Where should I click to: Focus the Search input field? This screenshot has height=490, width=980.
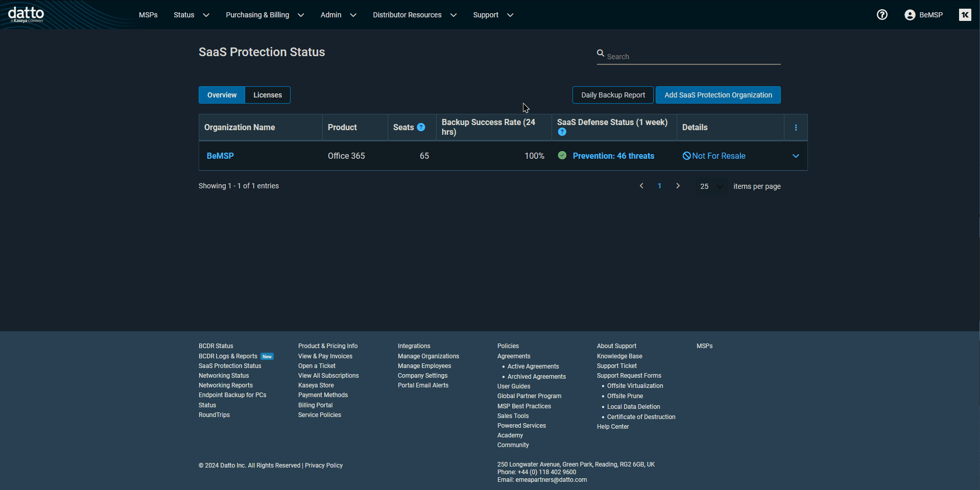pos(692,57)
